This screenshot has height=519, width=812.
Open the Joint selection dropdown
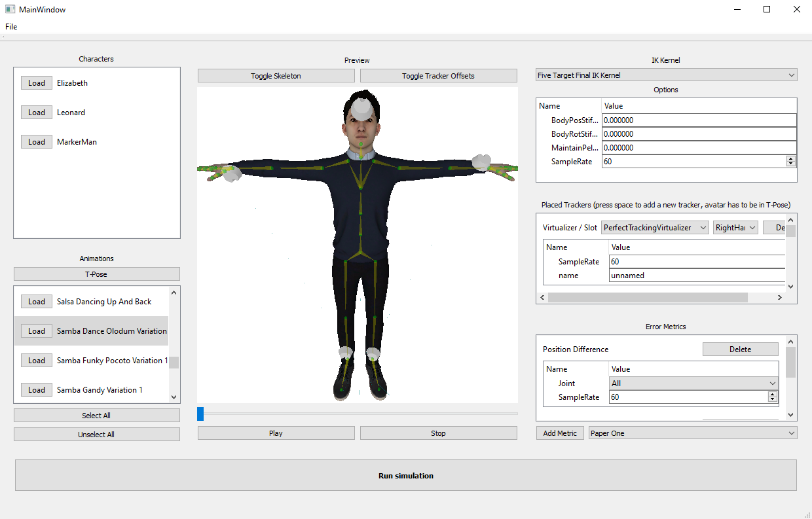click(693, 384)
